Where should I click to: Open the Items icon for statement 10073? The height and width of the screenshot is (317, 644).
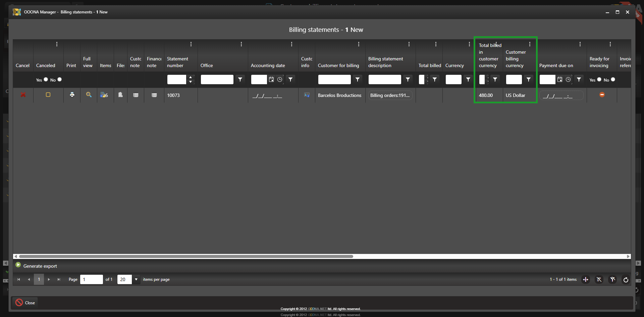104,95
